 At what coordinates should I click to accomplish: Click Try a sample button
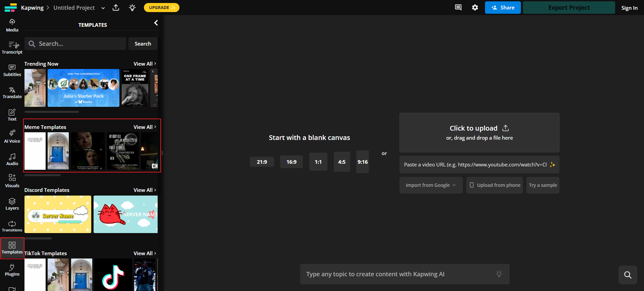coord(543,185)
